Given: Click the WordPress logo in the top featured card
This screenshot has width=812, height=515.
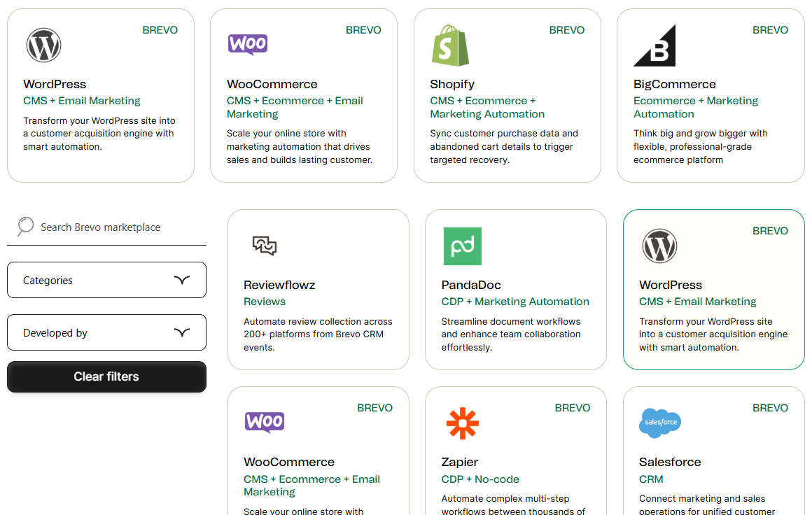Looking at the screenshot, I should [x=43, y=45].
